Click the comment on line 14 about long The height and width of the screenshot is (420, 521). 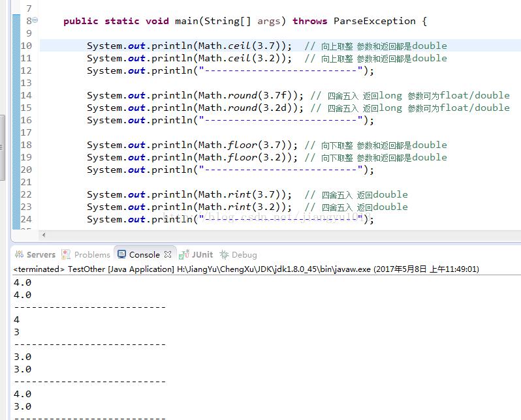coord(410,96)
